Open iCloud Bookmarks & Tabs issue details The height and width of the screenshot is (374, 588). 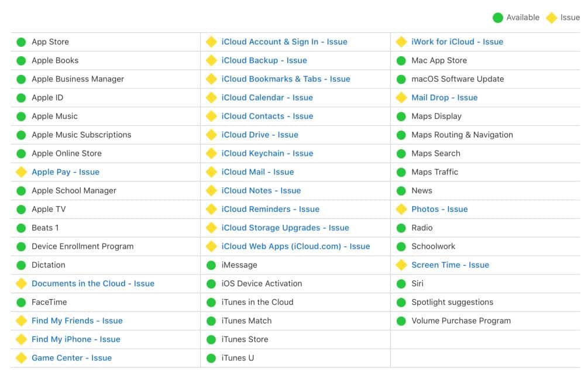pos(286,79)
